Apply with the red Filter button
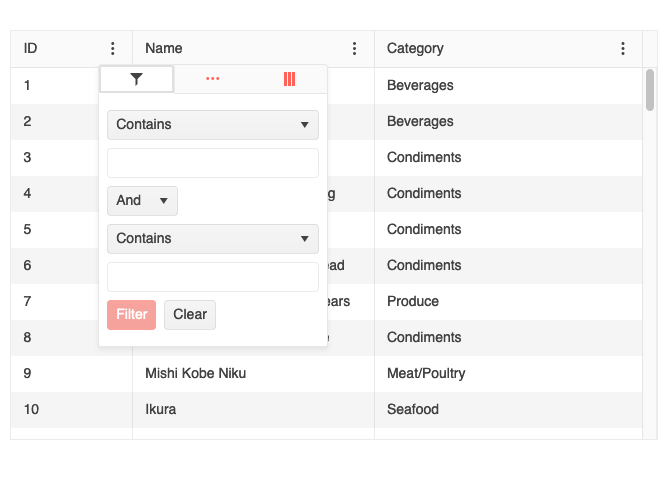 pyautogui.click(x=131, y=315)
